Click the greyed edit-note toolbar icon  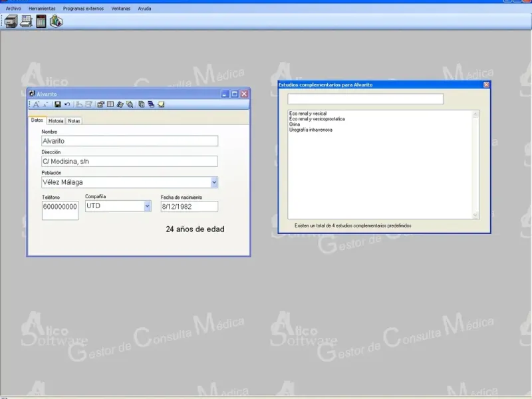(88, 104)
